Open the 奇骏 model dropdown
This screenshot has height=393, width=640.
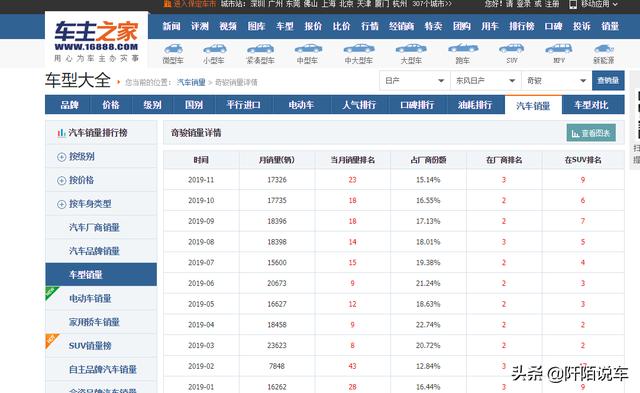point(557,81)
